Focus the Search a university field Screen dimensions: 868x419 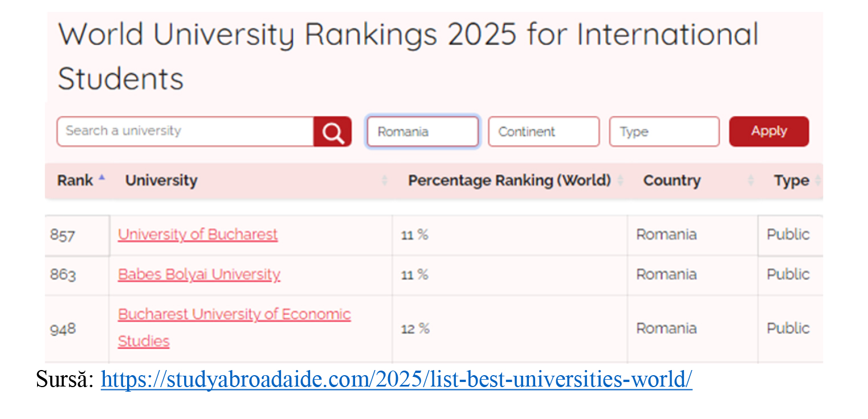click(x=185, y=132)
